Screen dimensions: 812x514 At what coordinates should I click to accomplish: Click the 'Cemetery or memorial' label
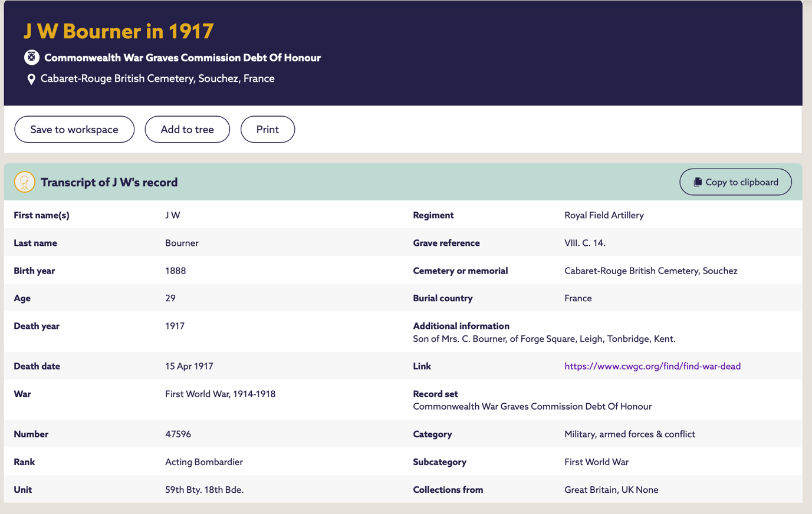pos(461,271)
